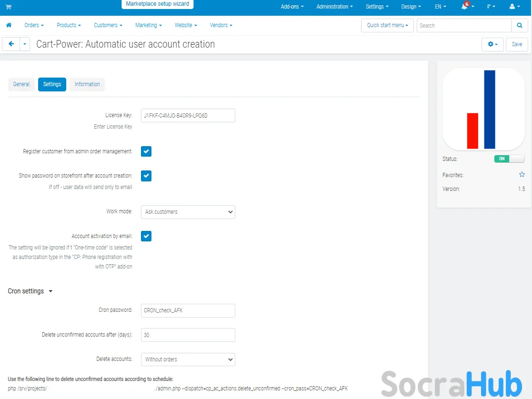Focus the Cron password field
This screenshot has height=399, width=532.
pos(188,311)
